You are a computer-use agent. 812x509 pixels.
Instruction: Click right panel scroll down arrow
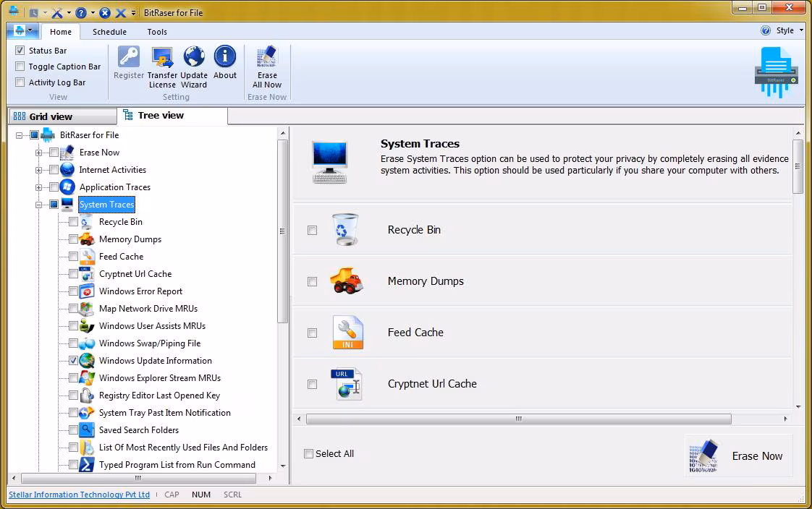(798, 406)
